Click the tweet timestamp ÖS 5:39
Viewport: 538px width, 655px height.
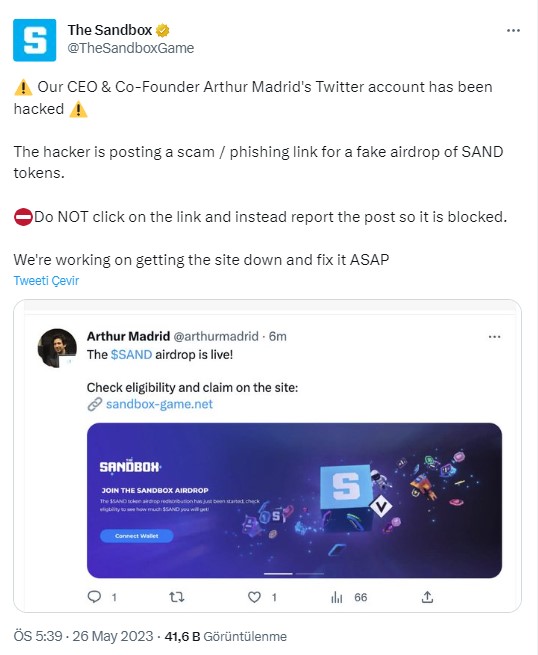point(38,636)
